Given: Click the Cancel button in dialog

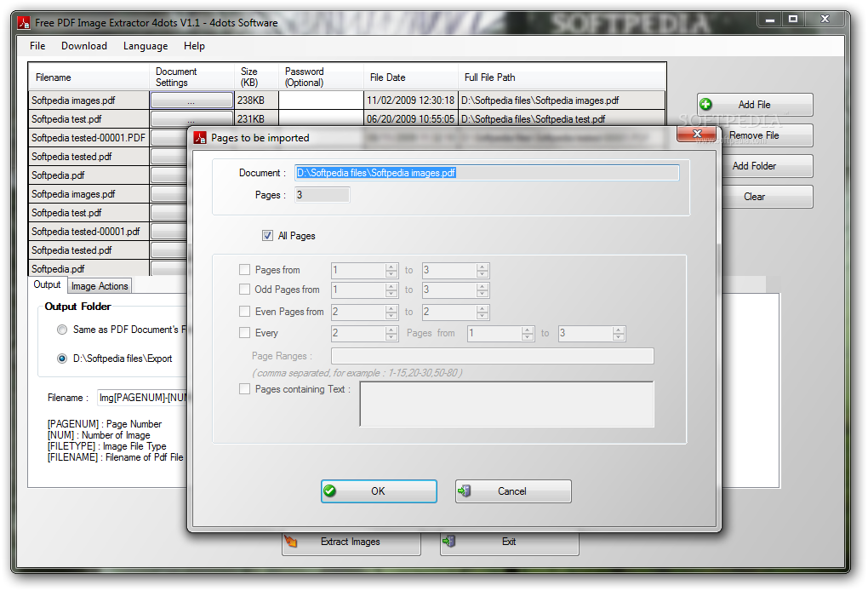Looking at the screenshot, I should coord(513,491).
